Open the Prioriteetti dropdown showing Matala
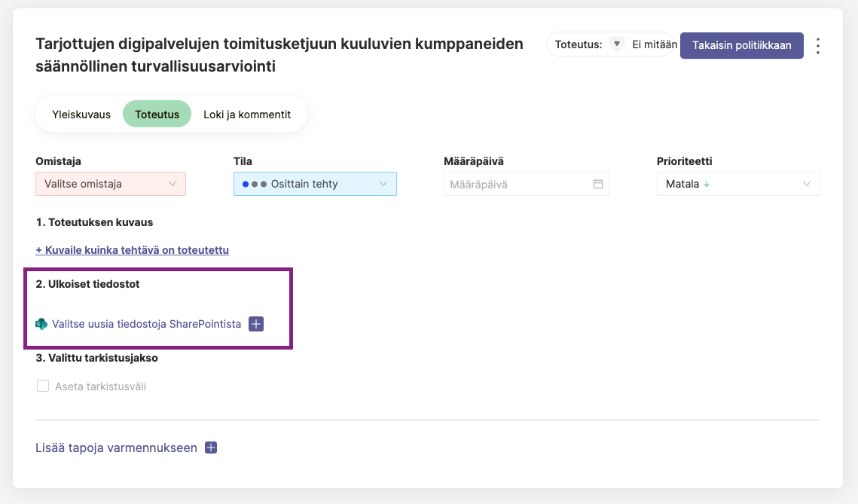Screen dimensions: 858x504 (738, 184)
